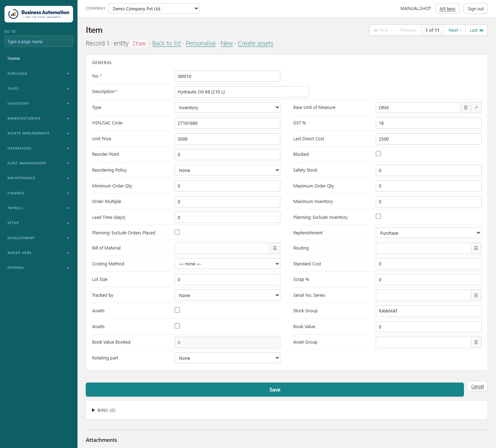Click the Cancel link button
Viewport: 496px width, 448px height.
point(477,386)
